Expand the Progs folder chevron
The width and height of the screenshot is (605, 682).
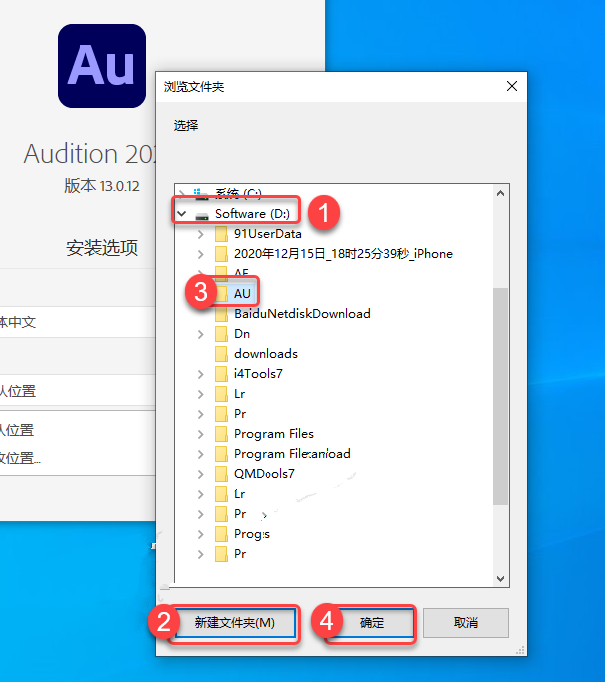pyautogui.click(x=201, y=534)
